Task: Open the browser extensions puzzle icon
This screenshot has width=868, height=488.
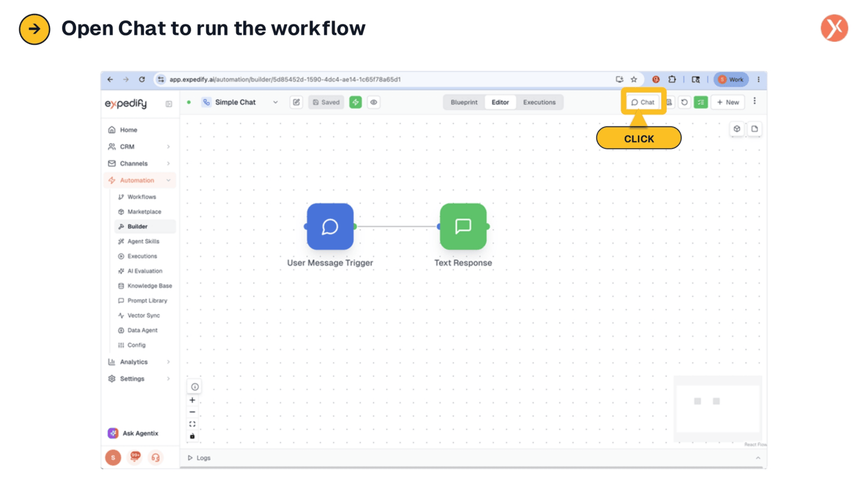Action: coord(672,80)
